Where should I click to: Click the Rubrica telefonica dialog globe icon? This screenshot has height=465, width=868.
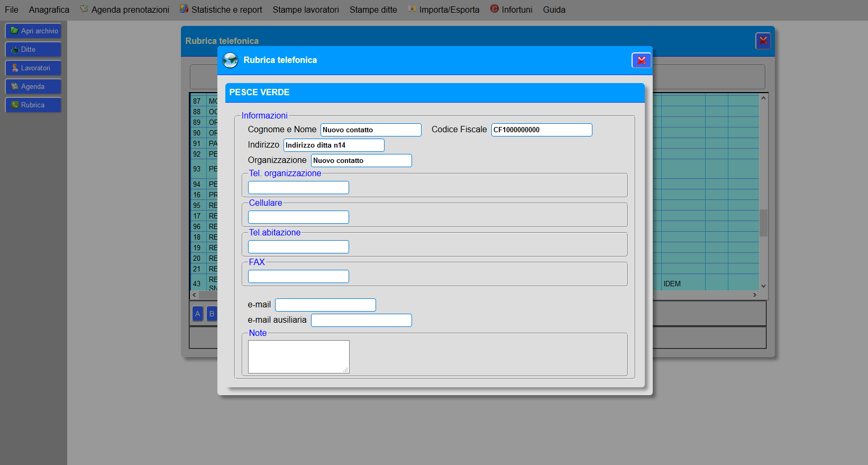pyautogui.click(x=230, y=60)
